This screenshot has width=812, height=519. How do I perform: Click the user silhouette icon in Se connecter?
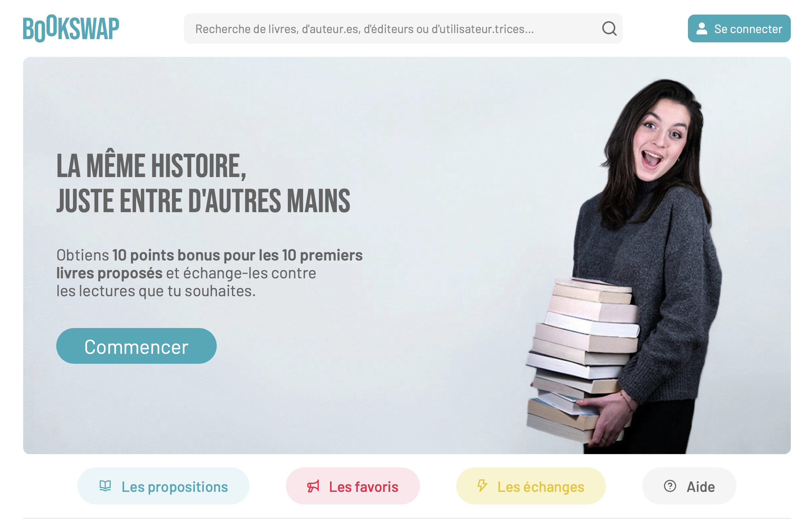702,29
